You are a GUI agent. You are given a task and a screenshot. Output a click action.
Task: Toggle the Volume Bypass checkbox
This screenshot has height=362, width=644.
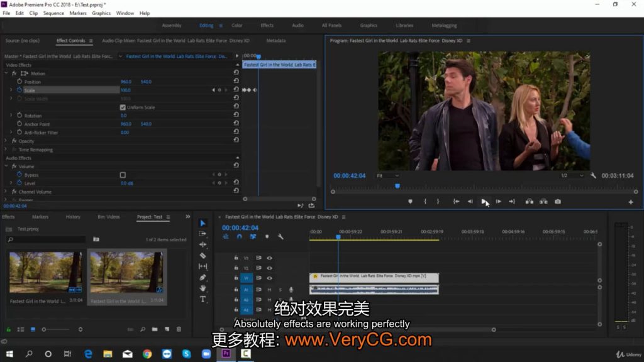click(123, 175)
